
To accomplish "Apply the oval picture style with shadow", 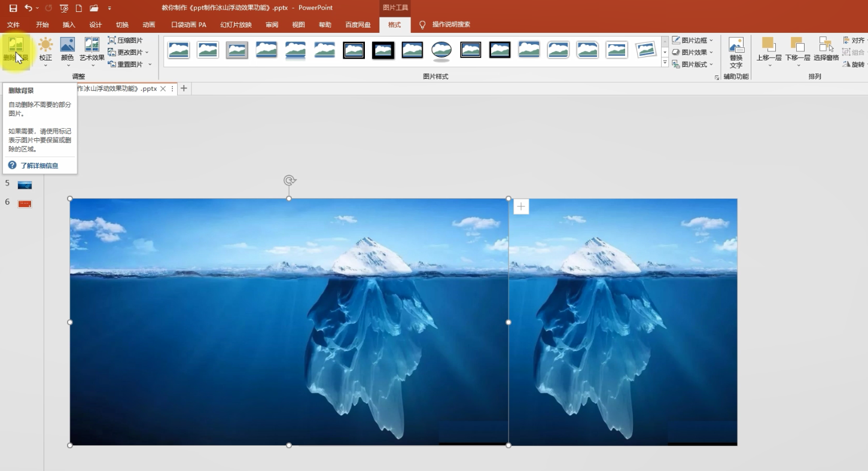I will [441, 51].
